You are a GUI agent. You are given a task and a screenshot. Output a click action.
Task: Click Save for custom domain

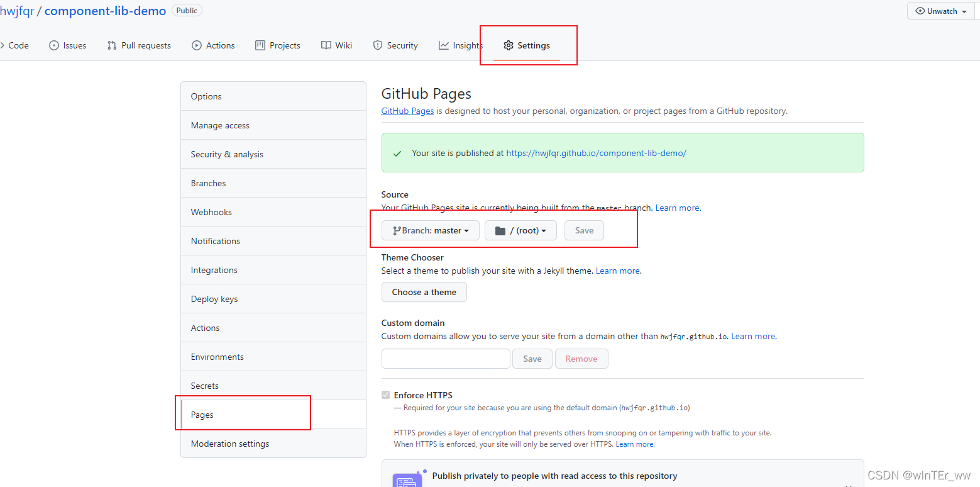(x=532, y=359)
